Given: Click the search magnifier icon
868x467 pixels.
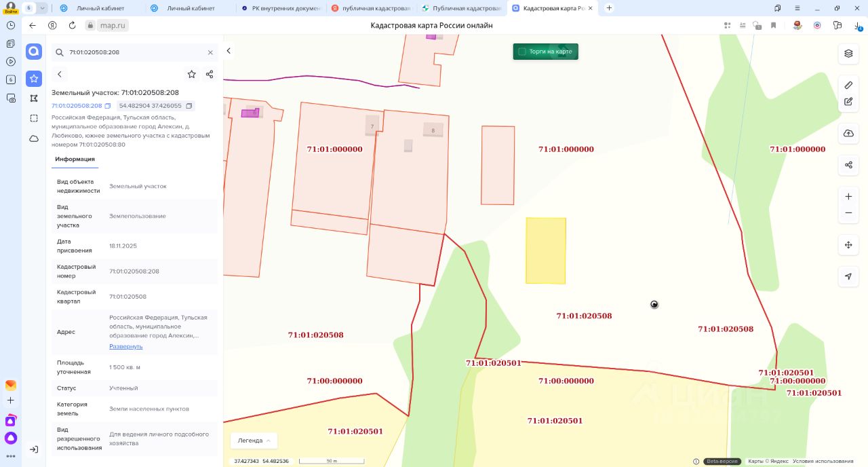Looking at the screenshot, I should tap(60, 52).
